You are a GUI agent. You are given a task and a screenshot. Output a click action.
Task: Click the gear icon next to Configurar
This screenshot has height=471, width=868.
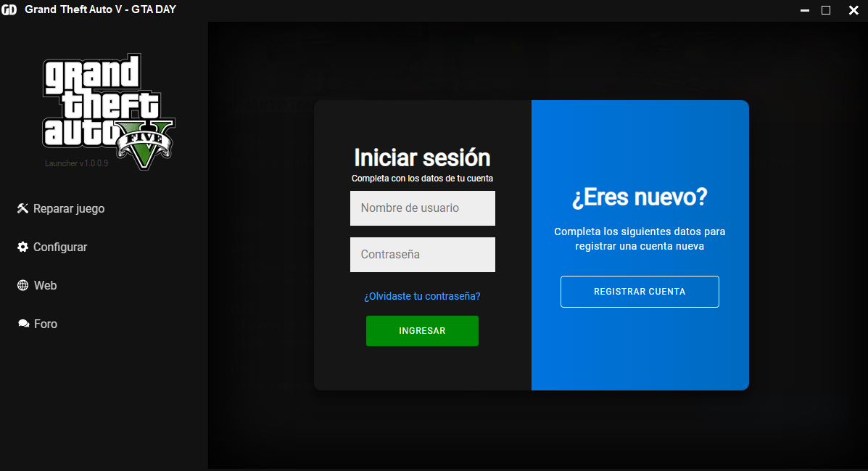22,247
